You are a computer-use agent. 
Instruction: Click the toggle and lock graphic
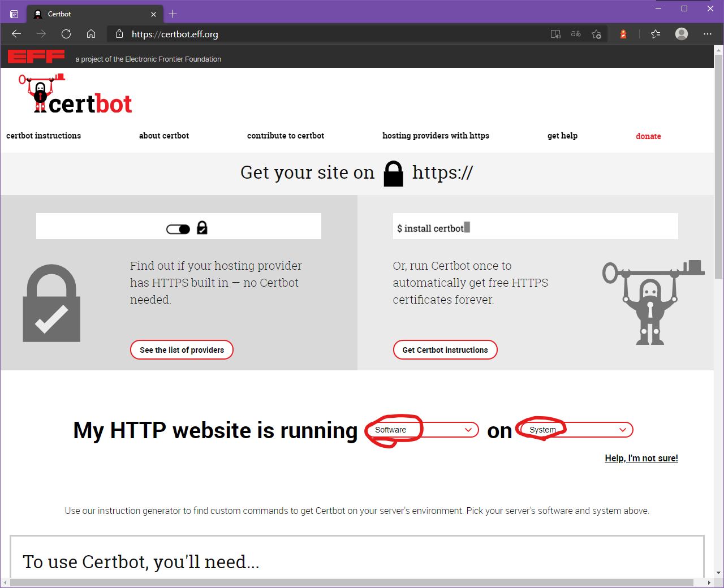(x=187, y=228)
